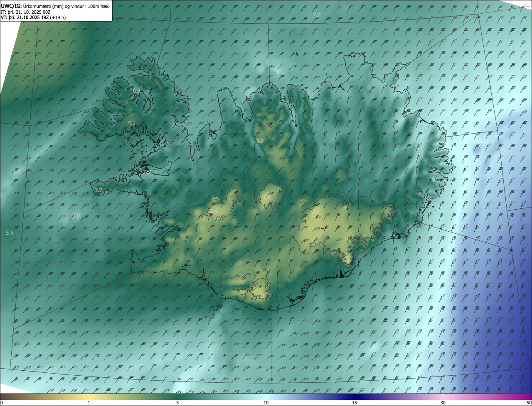Click the colour scale tick label 50
Screen dimensions: 532x406
[x=529, y=403]
